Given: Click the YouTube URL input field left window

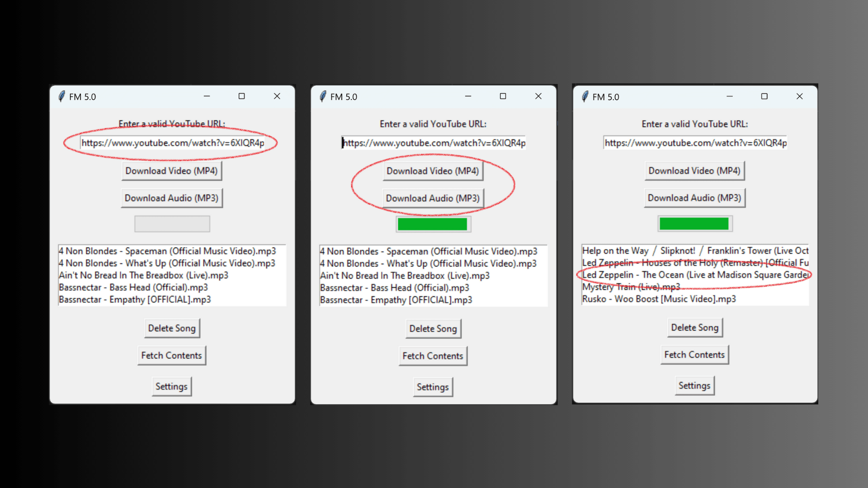Looking at the screenshot, I should coord(172,143).
